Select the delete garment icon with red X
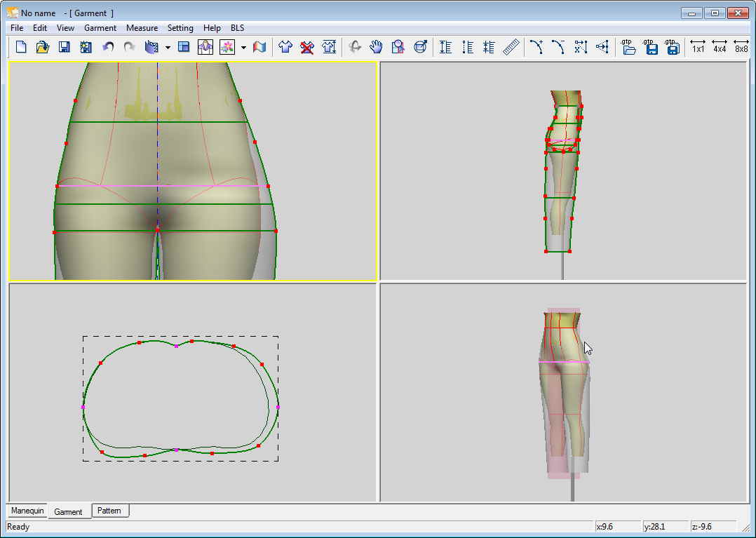The width and height of the screenshot is (756, 538). click(x=306, y=47)
